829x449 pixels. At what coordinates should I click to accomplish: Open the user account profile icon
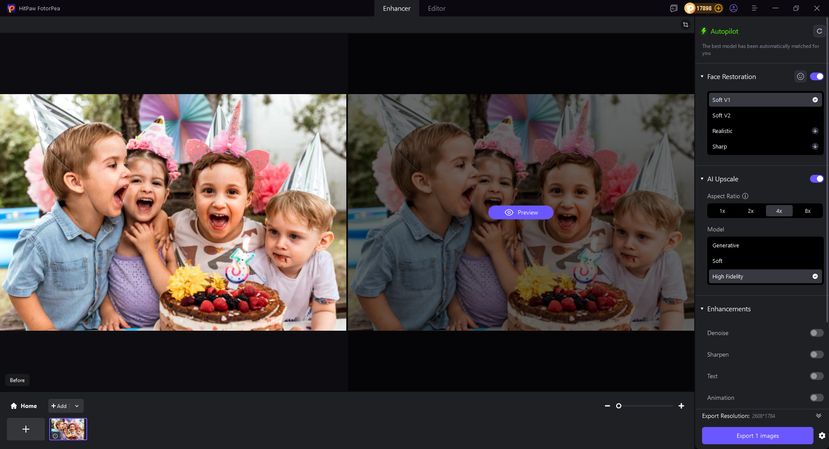click(x=733, y=8)
